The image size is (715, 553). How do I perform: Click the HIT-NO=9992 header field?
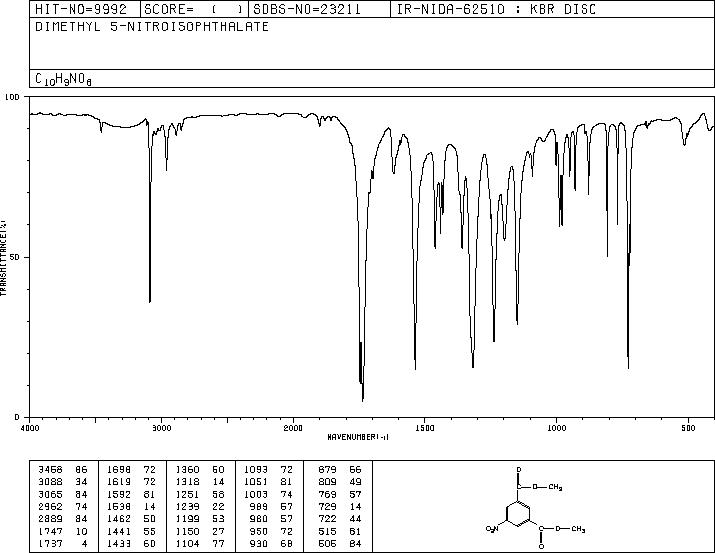click(81, 9)
